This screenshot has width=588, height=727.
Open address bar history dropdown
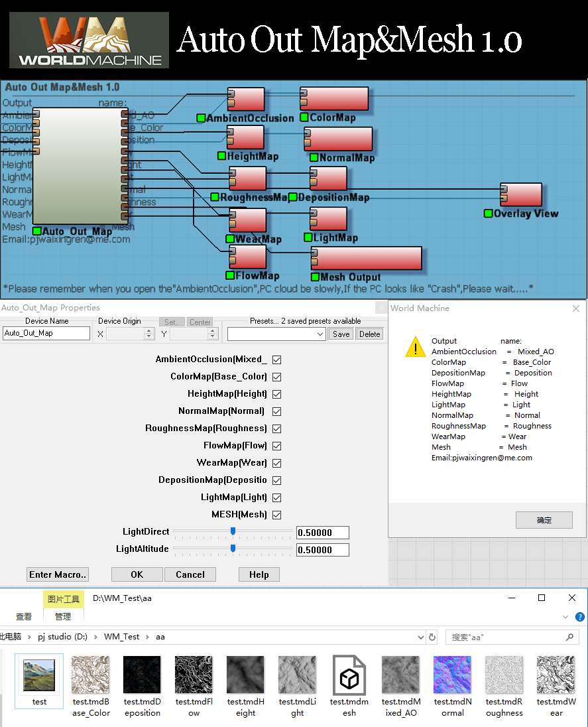(421, 637)
